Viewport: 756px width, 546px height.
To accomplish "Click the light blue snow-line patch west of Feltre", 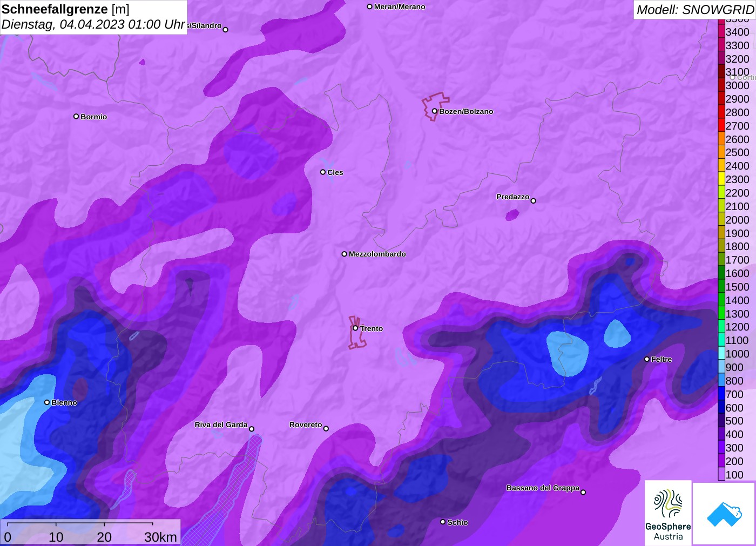I will tap(567, 353).
